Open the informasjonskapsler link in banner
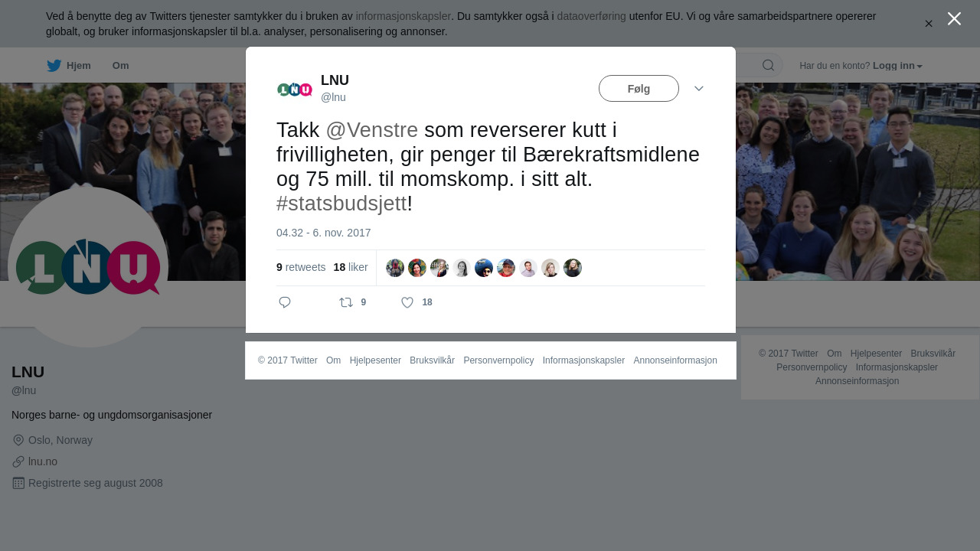Image resolution: width=980 pixels, height=551 pixels. click(x=403, y=16)
